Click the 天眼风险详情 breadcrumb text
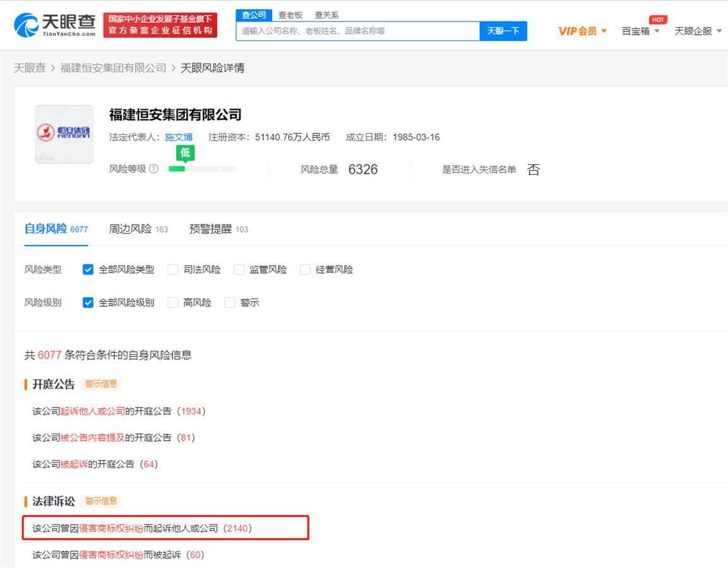This screenshot has width=728, height=568. point(212,68)
